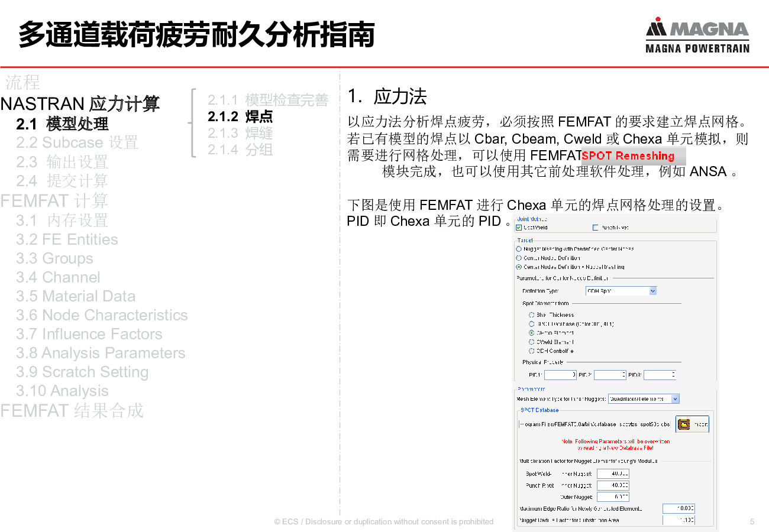Image resolution: width=769 pixels, height=532 pixels.
Task: Click the PID 2 input field
Action: pos(610,375)
